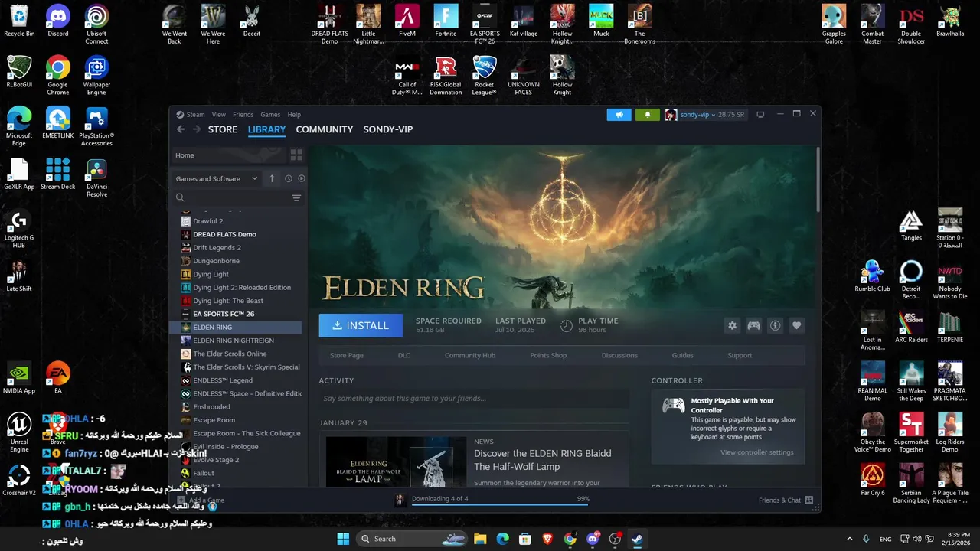Open the Help menu

pos(294,115)
